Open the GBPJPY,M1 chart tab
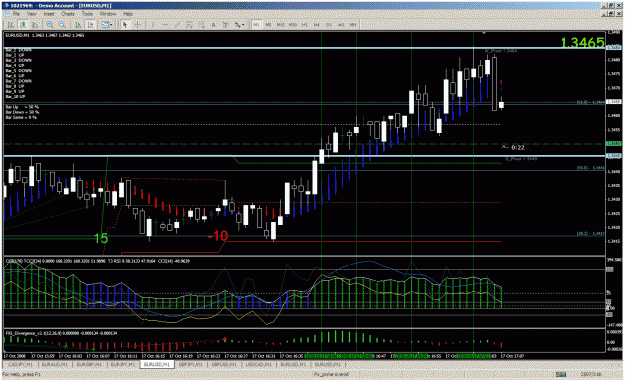The image size is (625, 380). (191, 364)
